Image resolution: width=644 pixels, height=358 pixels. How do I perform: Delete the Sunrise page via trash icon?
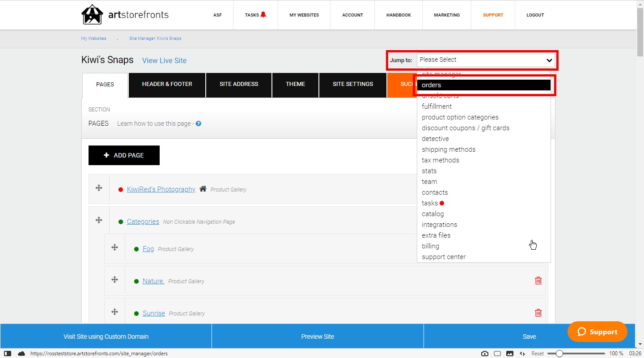tap(538, 312)
